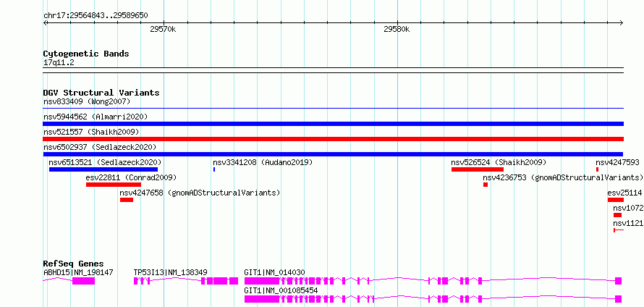
Task: Click the nsv526524 (Shaikh2009) label
Action: pyautogui.click(x=499, y=162)
